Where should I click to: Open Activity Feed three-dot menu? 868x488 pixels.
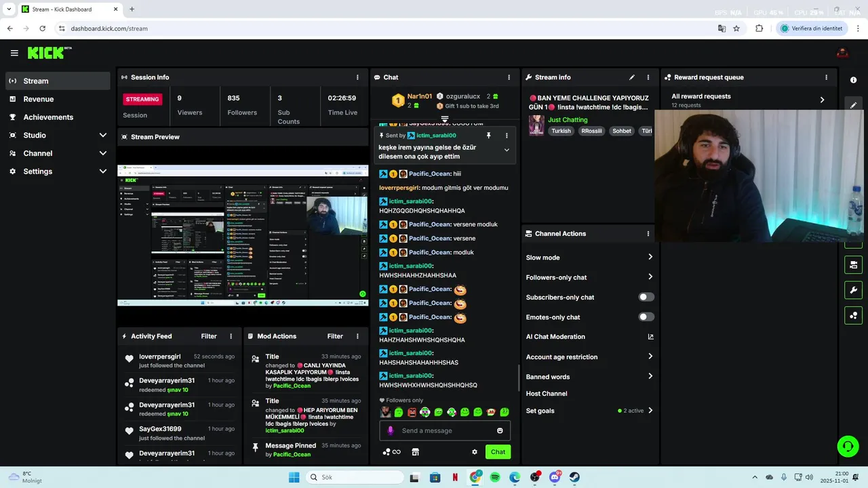pos(231,336)
